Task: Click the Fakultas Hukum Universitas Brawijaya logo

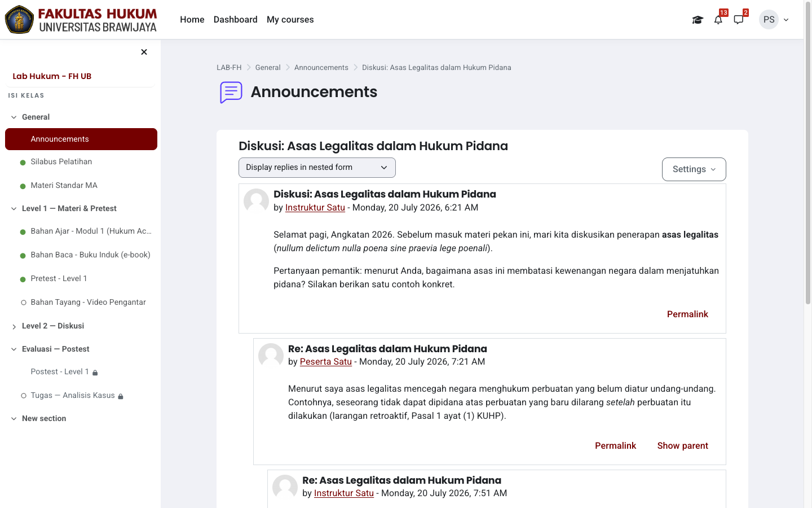Action: tap(81, 20)
